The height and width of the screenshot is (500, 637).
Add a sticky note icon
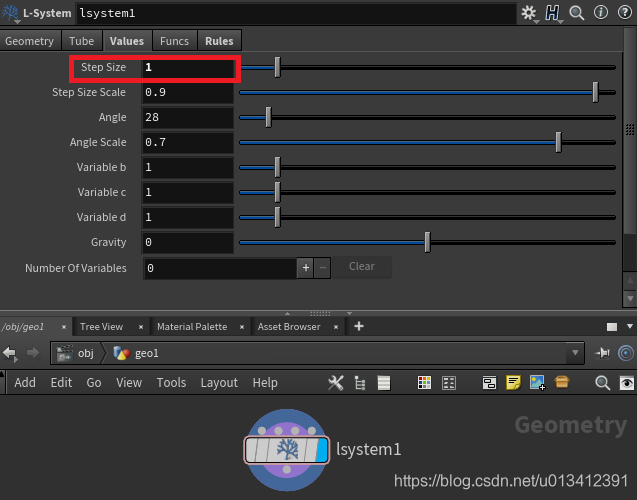(514, 383)
